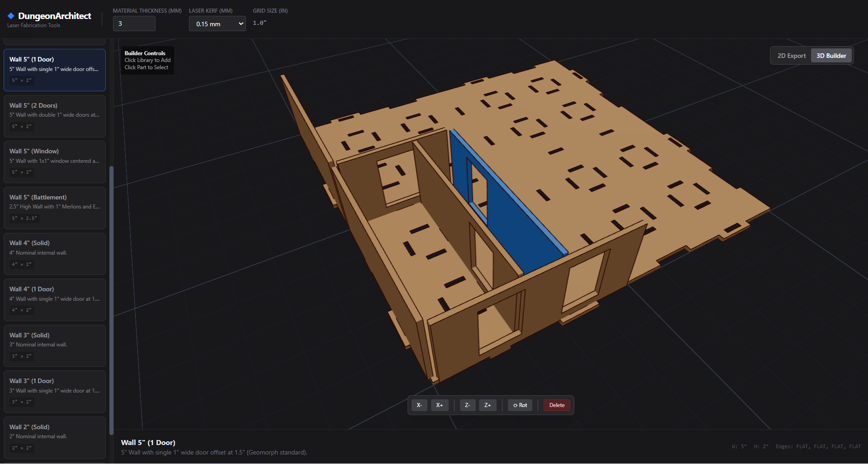Add Wall 2" (Solid) from library
868x464 pixels.
point(55,437)
